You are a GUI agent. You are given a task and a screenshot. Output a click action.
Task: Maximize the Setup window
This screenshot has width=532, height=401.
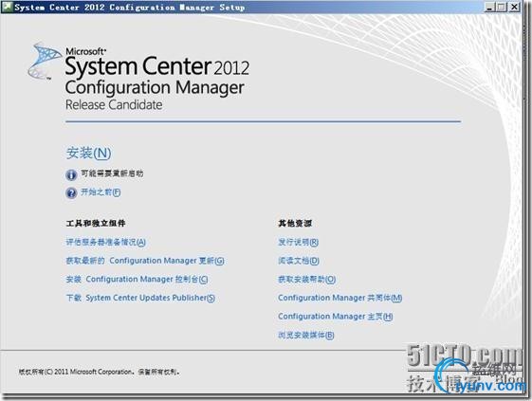[x=502, y=7]
